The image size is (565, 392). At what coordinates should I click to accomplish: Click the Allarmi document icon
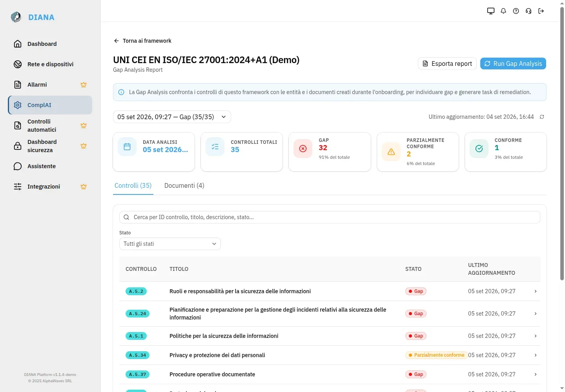pyautogui.click(x=18, y=85)
